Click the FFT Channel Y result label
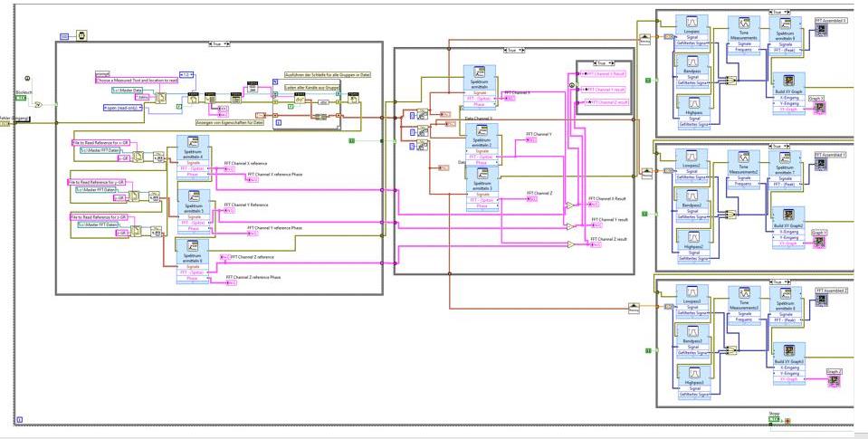This screenshot has height=439, width=868. (x=610, y=219)
